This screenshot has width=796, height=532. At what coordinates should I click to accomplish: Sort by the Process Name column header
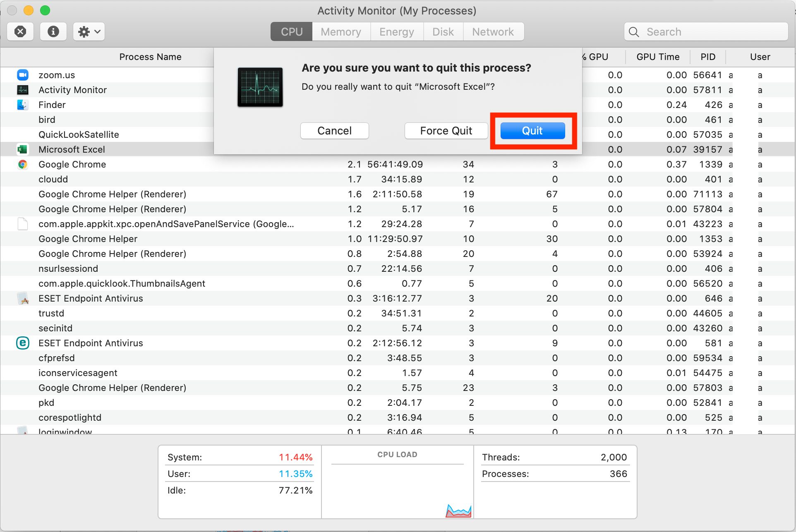coord(150,57)
